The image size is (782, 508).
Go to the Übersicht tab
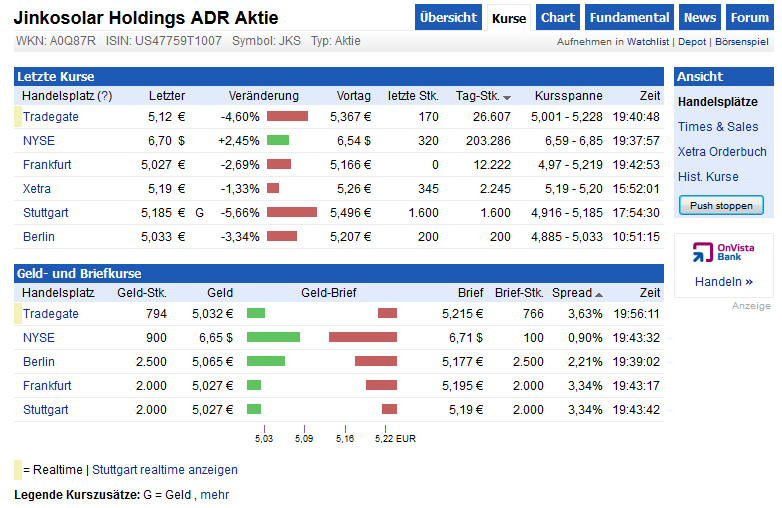[448, 18]
